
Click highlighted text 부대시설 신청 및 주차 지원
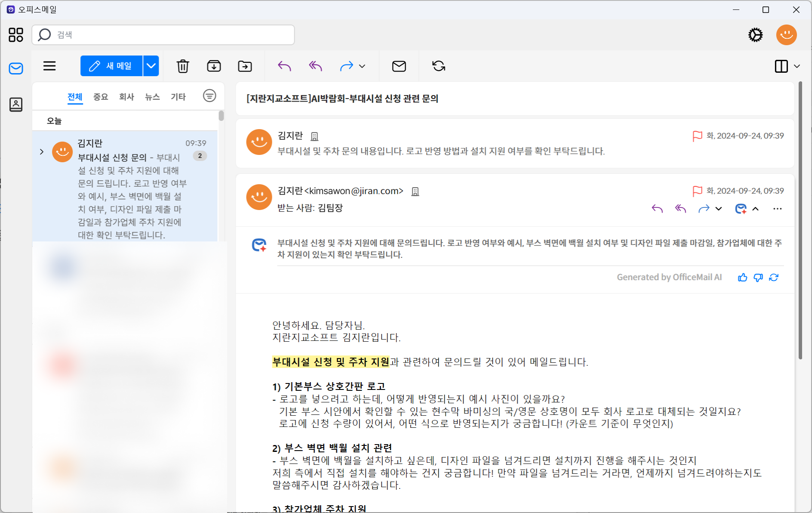(x=330, y=362)
